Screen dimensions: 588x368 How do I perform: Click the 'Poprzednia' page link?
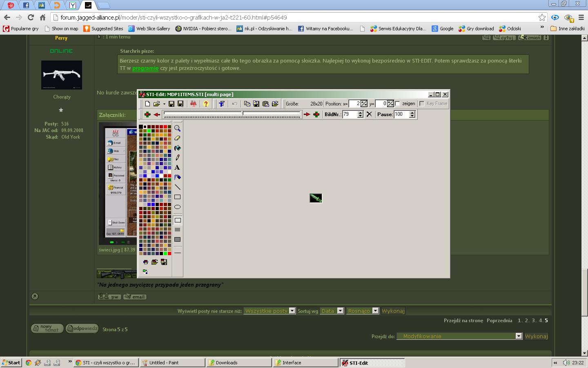click(x=499, y=321)
